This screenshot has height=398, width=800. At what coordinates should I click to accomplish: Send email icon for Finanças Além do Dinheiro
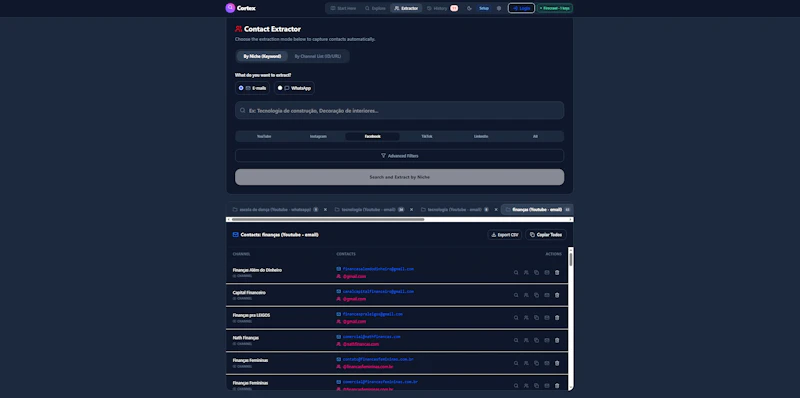pyautogui.click(x=547, y=272)
